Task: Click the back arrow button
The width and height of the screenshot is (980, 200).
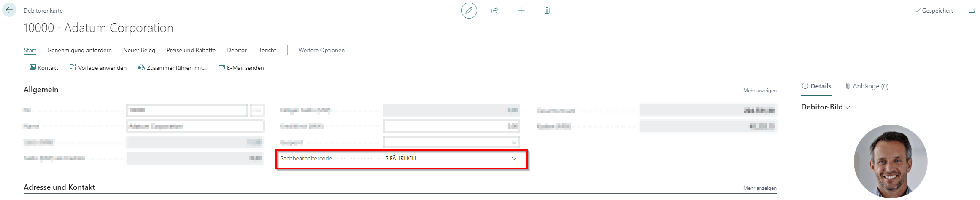Action: point(9,10)
